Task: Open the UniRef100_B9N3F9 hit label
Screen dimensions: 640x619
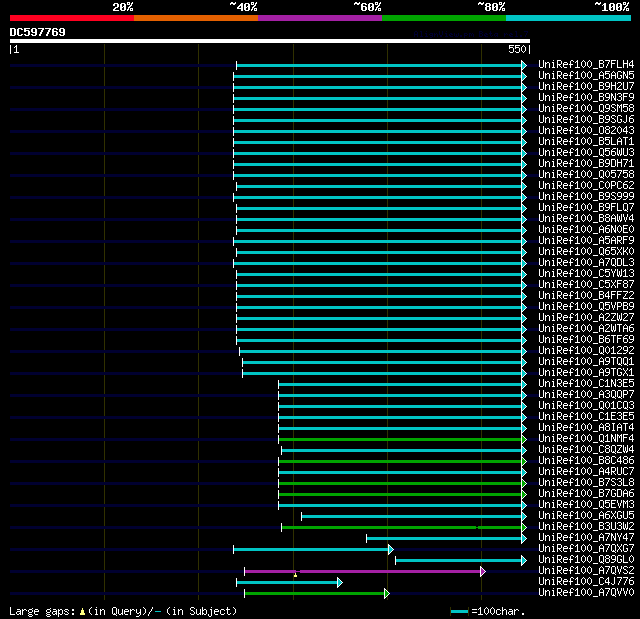Action: [x=586, y=98]
